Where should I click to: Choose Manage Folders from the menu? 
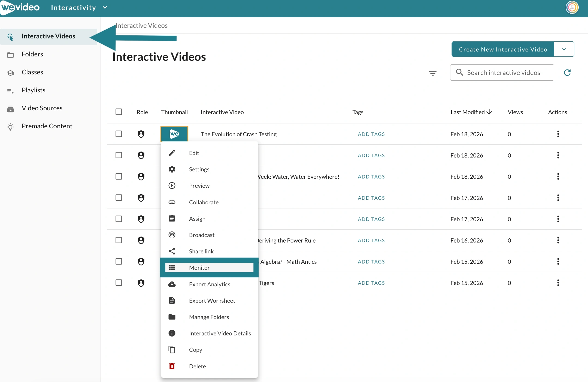point(209,317)
